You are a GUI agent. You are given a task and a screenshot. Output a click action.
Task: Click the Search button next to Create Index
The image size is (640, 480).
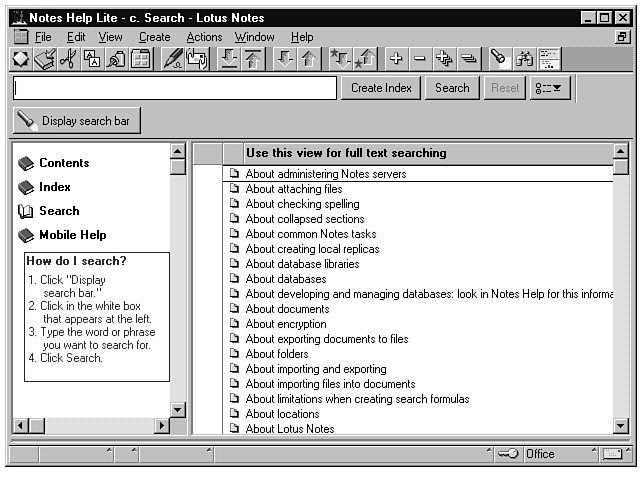tap(451, 88)
